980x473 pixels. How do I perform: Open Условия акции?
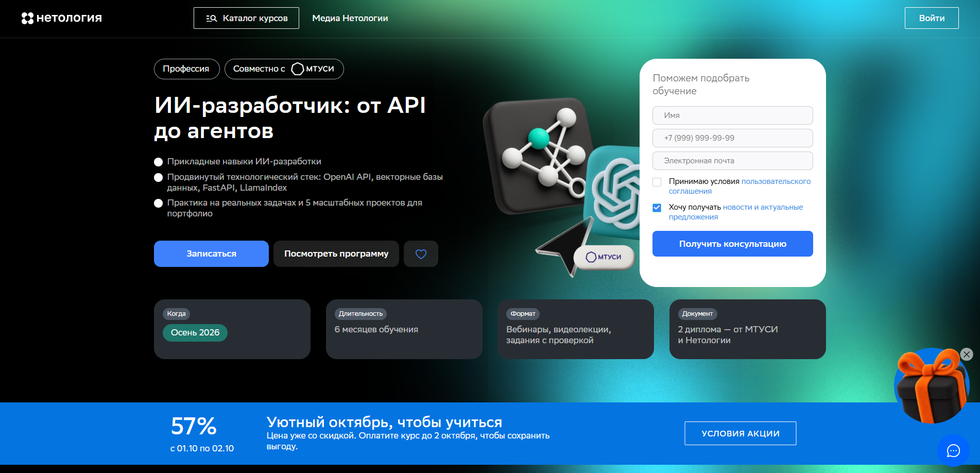point(740,433)
